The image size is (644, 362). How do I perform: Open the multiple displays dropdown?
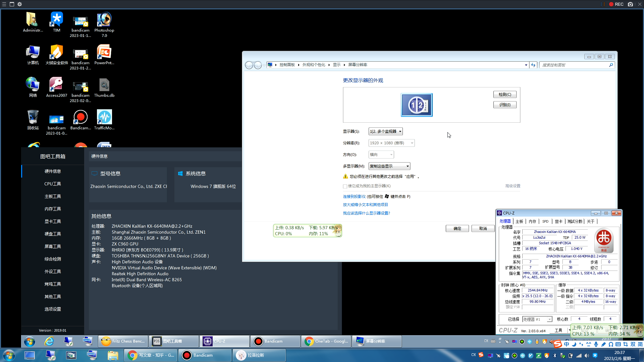pyautogui.click(x=389, y=166)
